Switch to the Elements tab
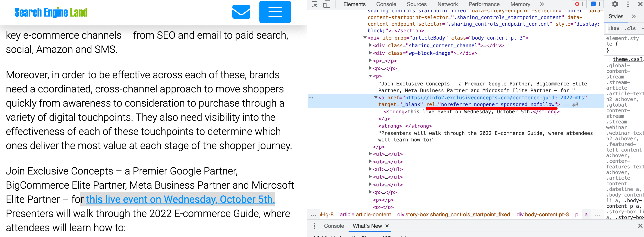Screen dimensions: 644x237 pyautogui.click(x=354, y=4)
